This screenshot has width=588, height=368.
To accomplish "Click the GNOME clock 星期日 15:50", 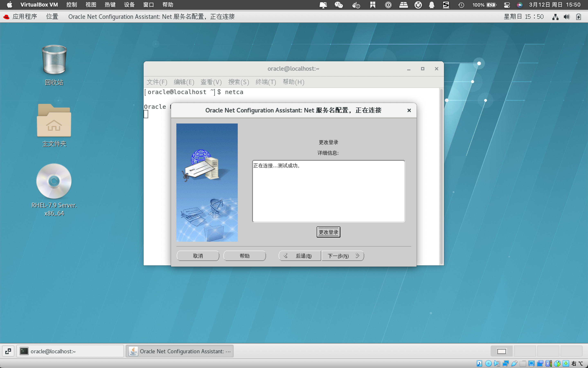I will [x=524, y=17].
